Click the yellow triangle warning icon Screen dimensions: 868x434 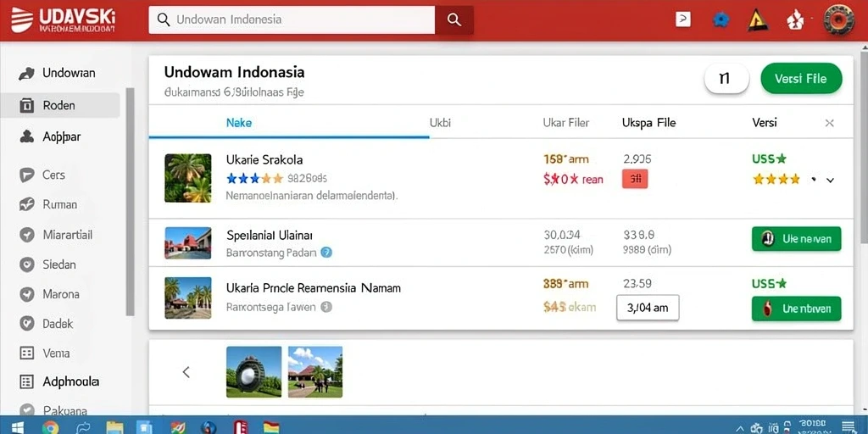(757, 20)
